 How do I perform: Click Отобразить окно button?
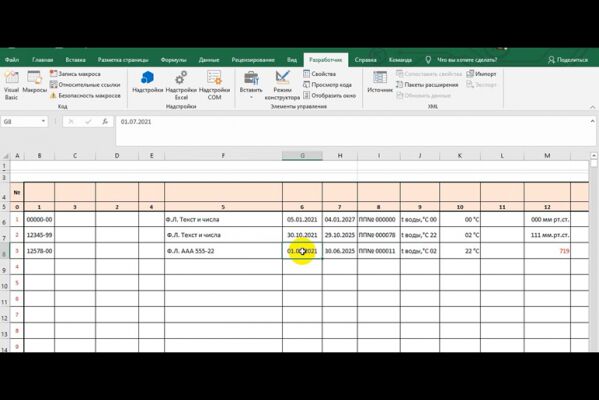330,96
